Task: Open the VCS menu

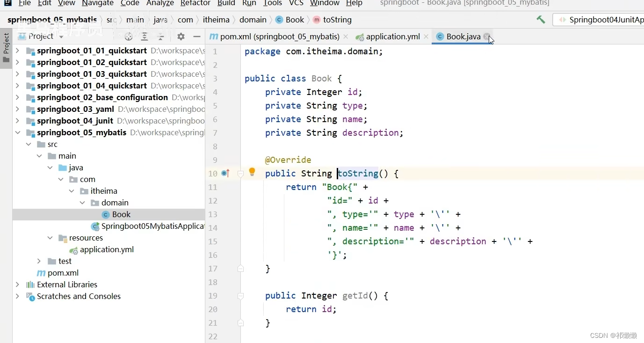Action: [297, 4]
